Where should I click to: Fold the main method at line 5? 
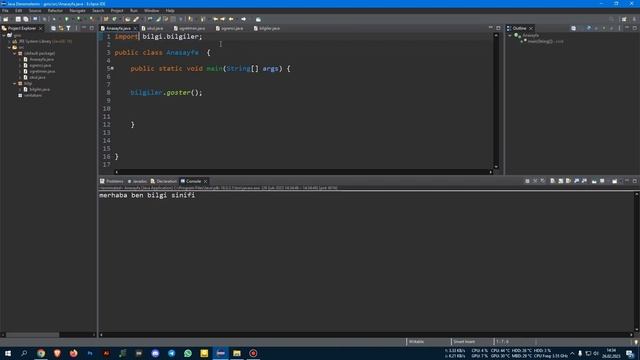[x=112, y=69]
